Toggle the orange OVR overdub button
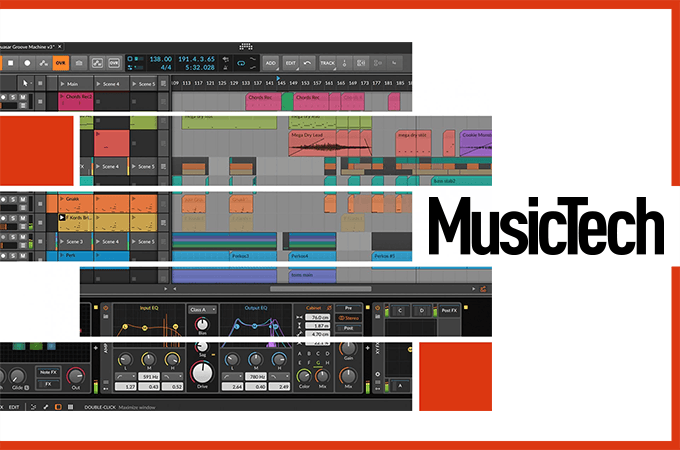 61,63
